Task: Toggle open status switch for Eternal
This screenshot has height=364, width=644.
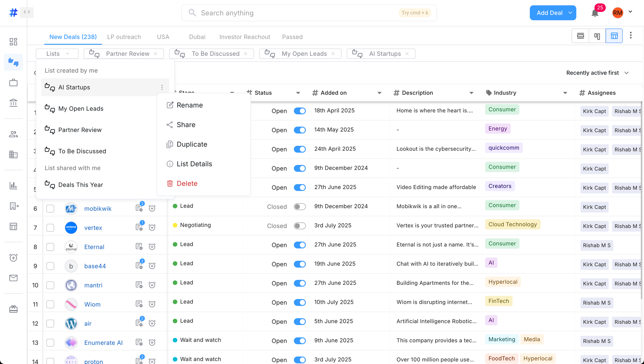Action: click(x=299, y=245)
